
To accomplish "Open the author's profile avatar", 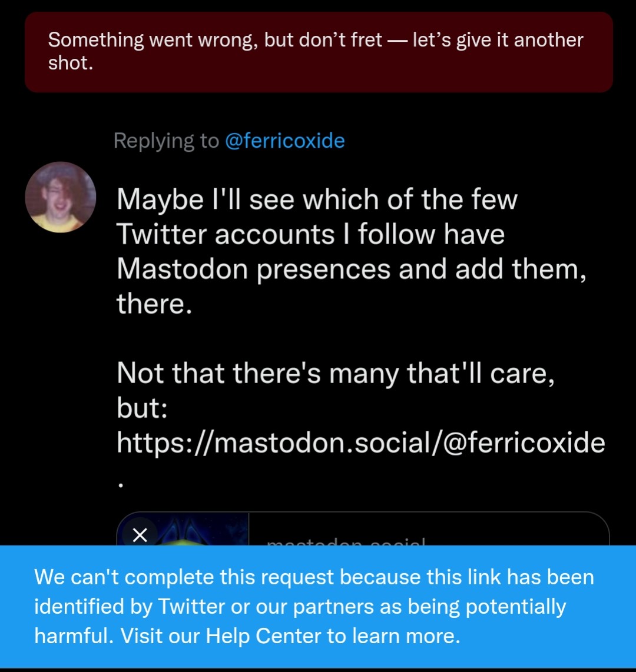I will pyautogui.click(x=60, y=197).
